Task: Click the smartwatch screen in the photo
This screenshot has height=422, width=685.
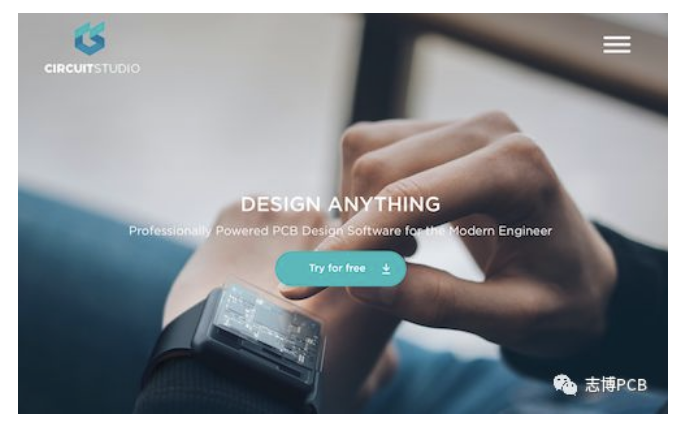Action: tap(266, 317)
